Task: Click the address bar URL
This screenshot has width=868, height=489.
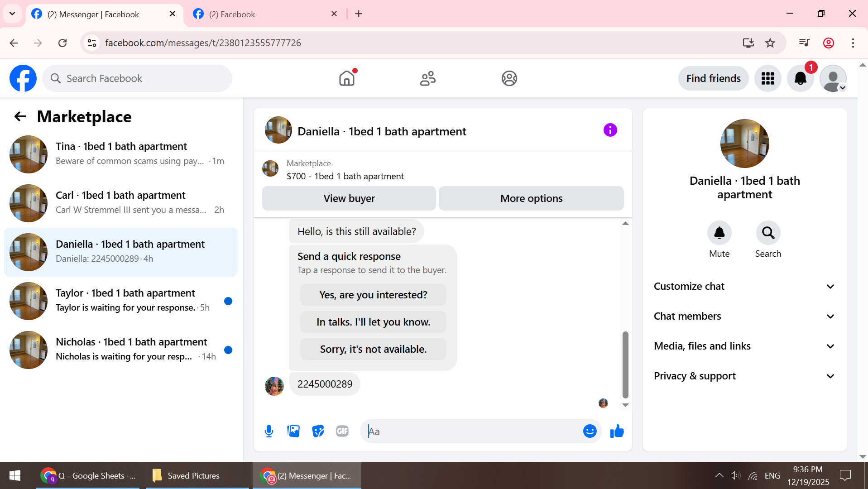Action: coord(203,43)
